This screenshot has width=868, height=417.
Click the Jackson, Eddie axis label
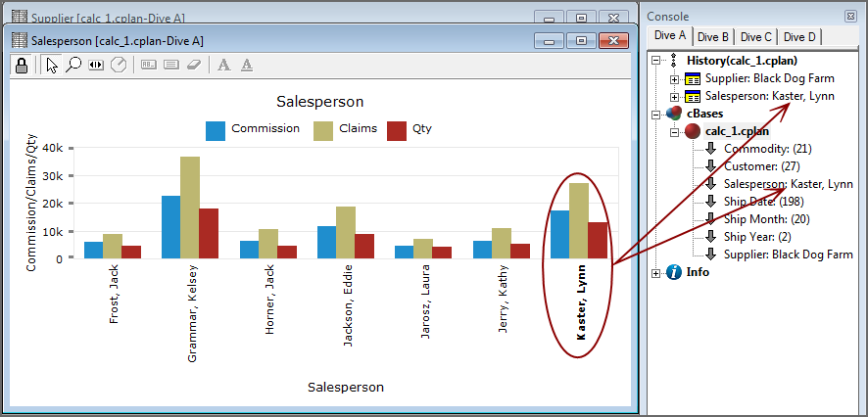(348, 304)
